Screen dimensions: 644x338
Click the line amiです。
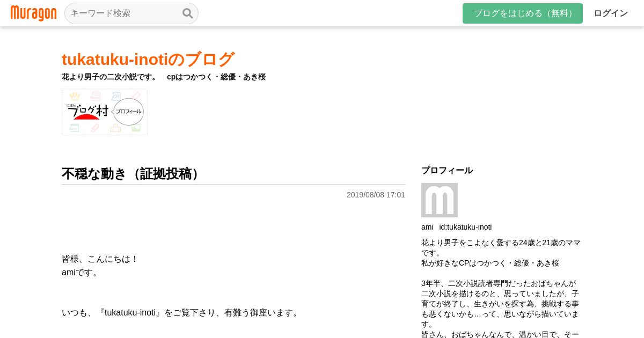click(x=81, y=272)
